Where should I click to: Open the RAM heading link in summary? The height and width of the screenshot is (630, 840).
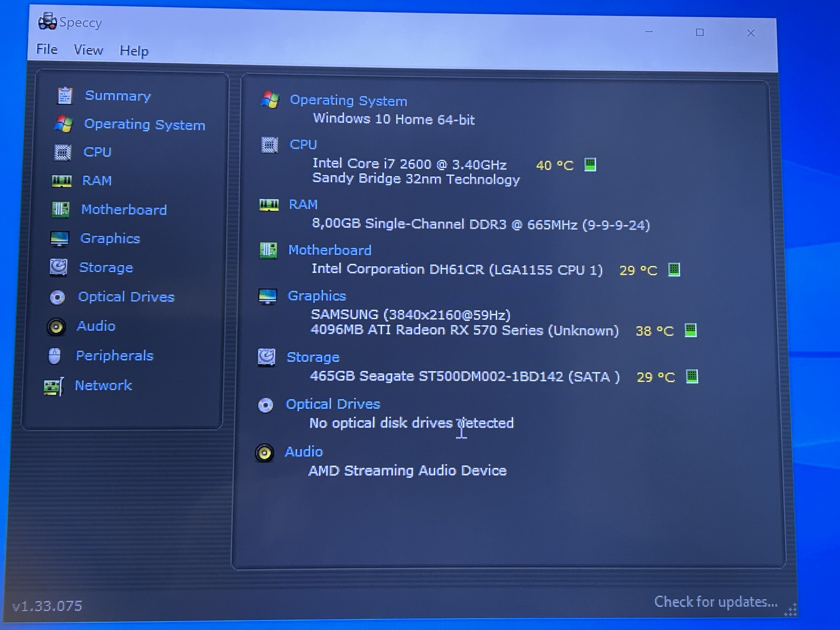[x=303, y=204]
